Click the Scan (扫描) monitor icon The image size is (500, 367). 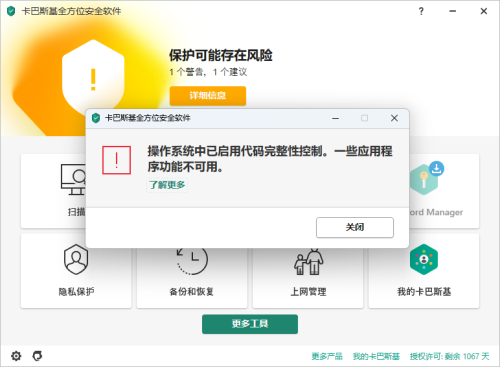[x=73, y=179]
